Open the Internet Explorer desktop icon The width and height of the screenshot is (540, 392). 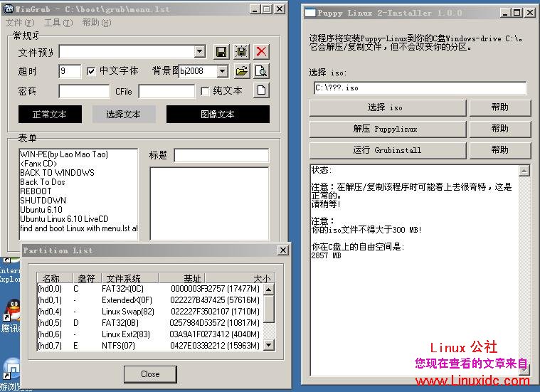point(10,270)
